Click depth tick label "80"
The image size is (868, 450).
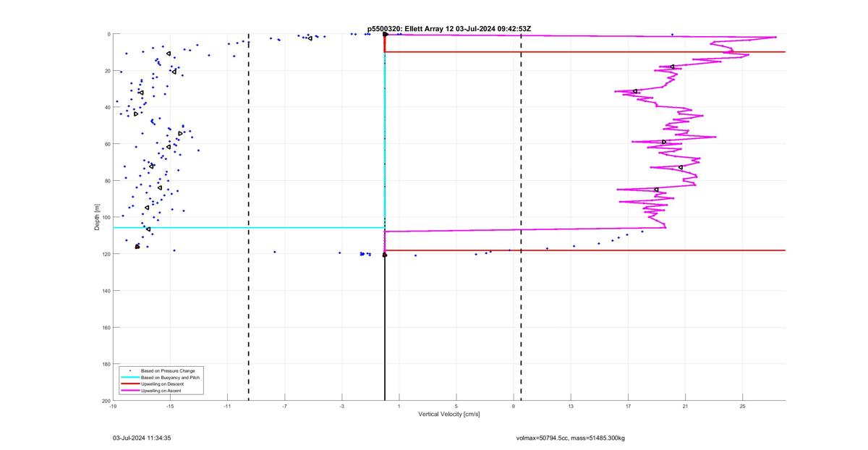[x=107, y=181]
